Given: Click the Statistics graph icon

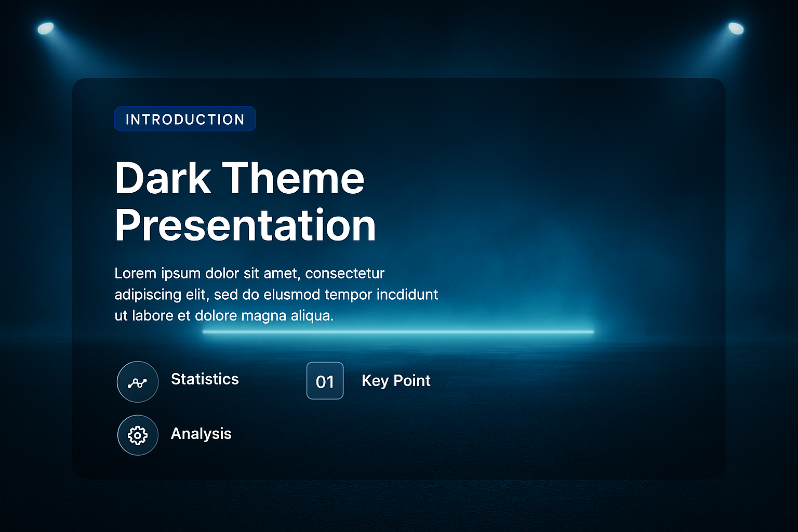Looking at the screenshot, I should click(138, 382).
